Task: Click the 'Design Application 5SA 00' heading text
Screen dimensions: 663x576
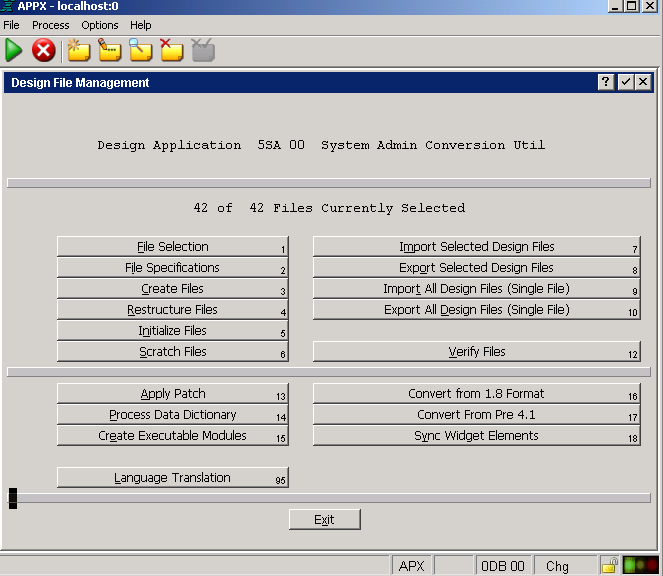Action: pos(201,145)
